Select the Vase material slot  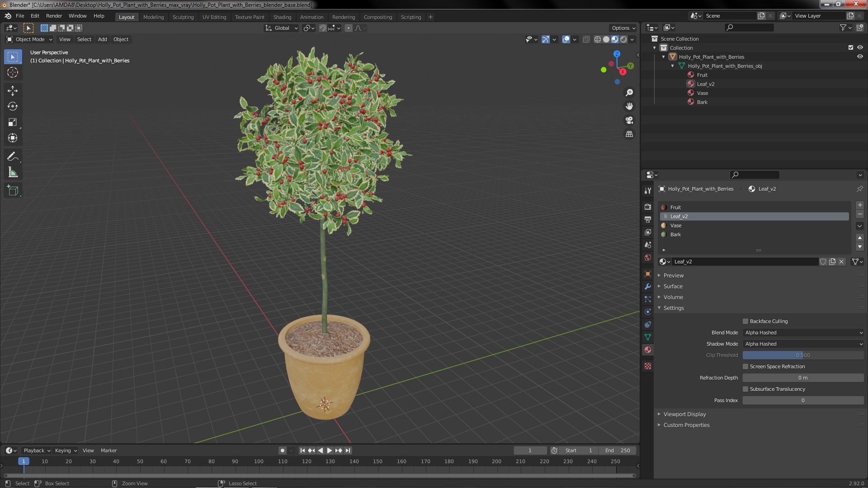pyautogui.click(x=754, y=225)
